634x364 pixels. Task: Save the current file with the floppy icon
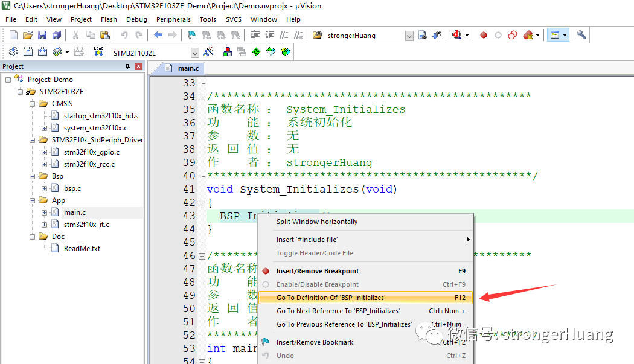(x=42, y=35)
